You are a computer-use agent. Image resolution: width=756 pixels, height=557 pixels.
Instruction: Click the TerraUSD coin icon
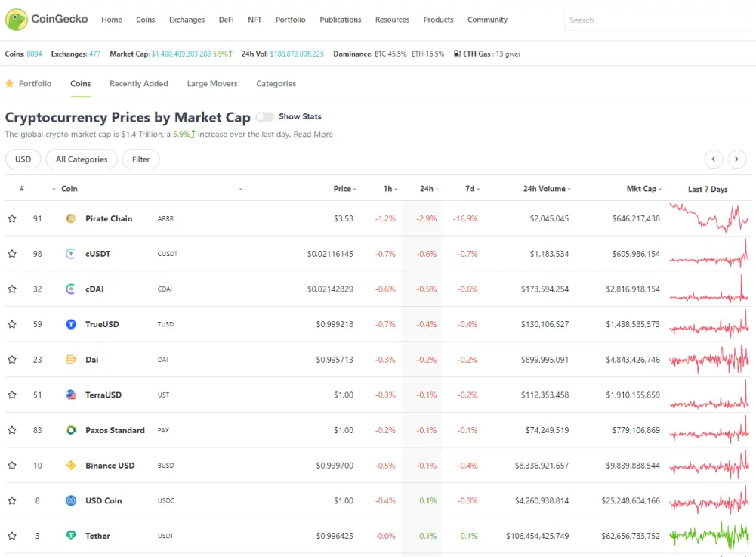[71, 395]
